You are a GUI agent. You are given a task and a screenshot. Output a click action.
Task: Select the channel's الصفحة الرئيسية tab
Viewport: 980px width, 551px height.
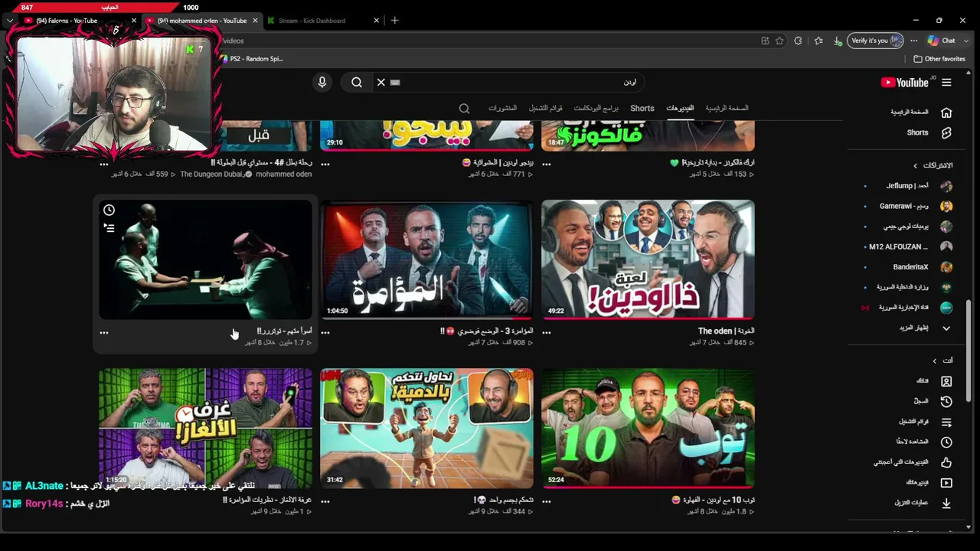727,109
